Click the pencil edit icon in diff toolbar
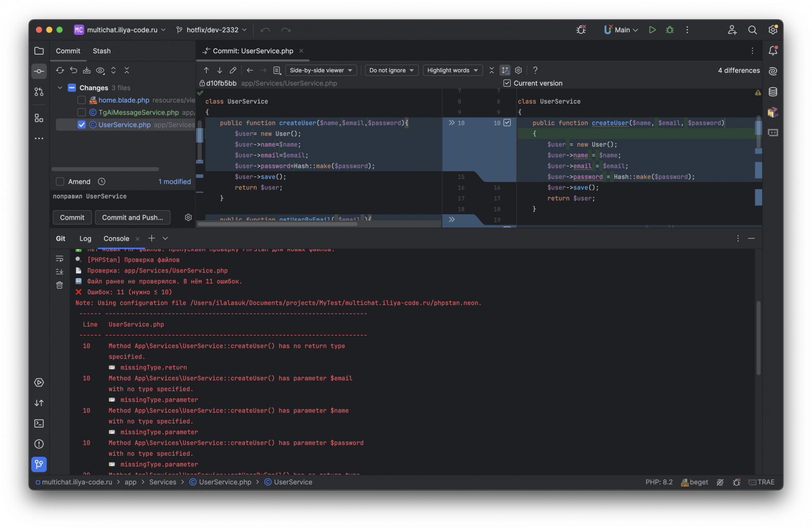Viewport: 812px width, 528px height. click(x=233, y=70)
